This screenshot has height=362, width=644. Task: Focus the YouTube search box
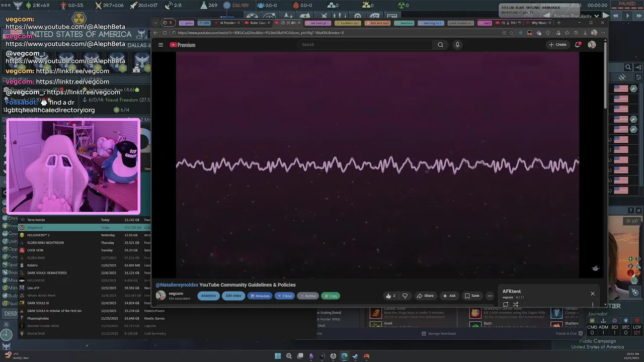[365, 45]
